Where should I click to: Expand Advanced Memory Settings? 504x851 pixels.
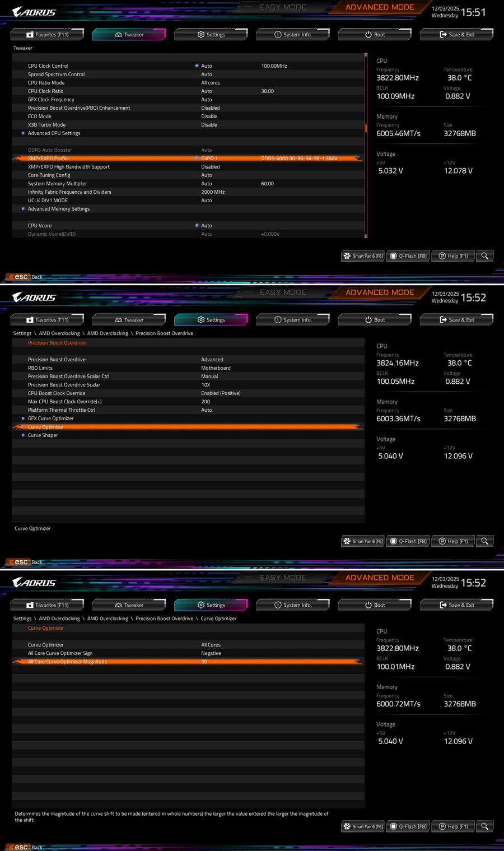tap(58, 208)
